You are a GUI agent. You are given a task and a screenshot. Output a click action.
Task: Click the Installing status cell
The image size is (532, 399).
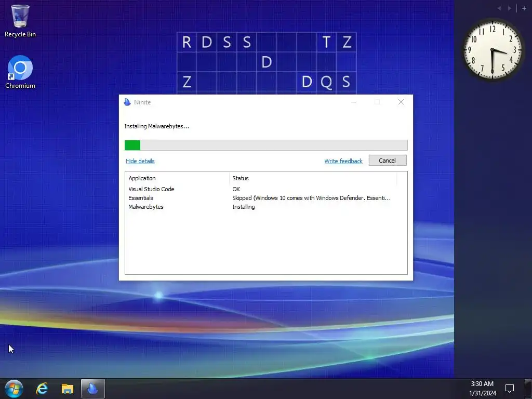[244, 207]
